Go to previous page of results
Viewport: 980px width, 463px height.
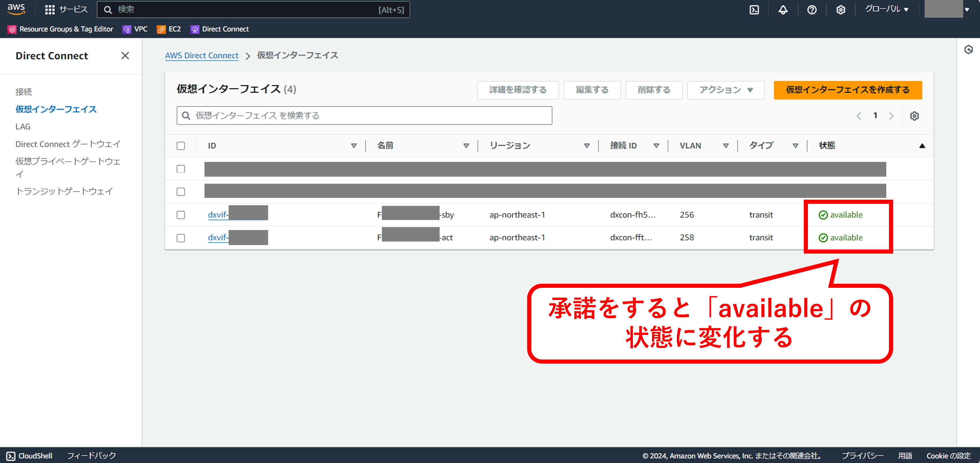(x=859, y=116)
